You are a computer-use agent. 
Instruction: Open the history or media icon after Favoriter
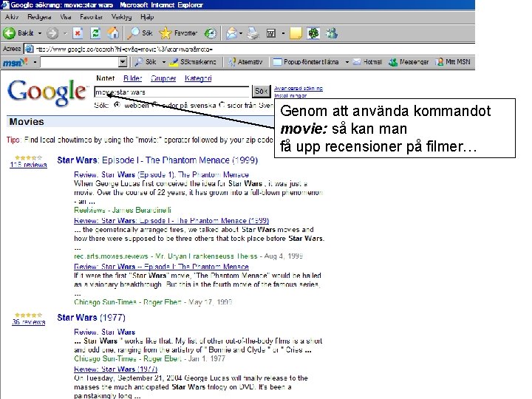tap(211, 33)
